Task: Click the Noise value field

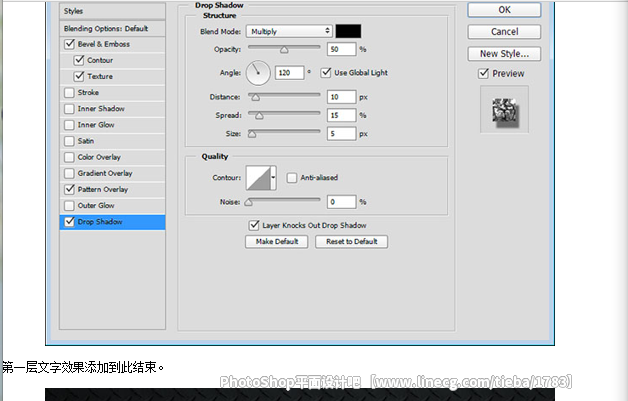Action: (341, 202)
